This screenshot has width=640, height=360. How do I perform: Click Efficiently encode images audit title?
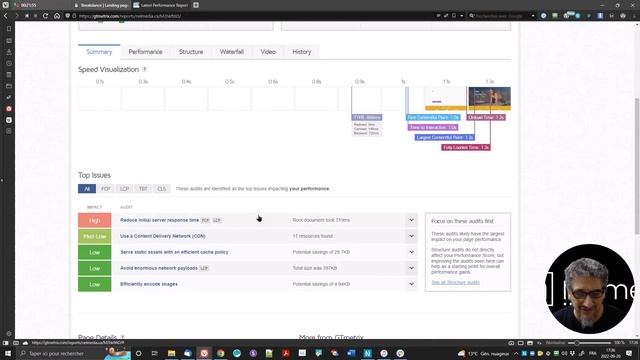(149, 284)
